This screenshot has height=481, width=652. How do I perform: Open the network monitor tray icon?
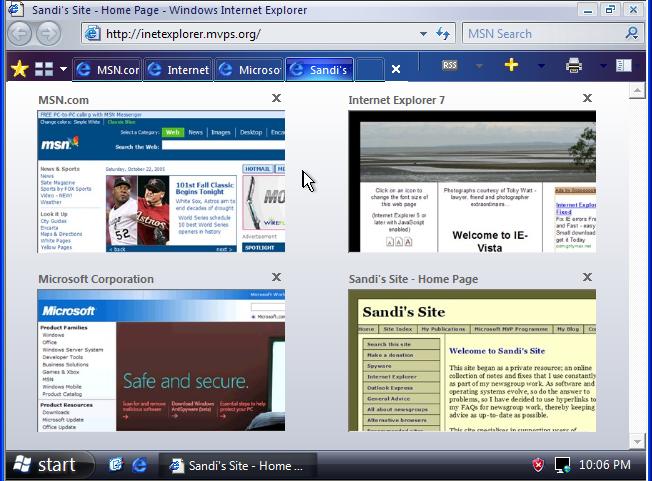tap(562, 465)
